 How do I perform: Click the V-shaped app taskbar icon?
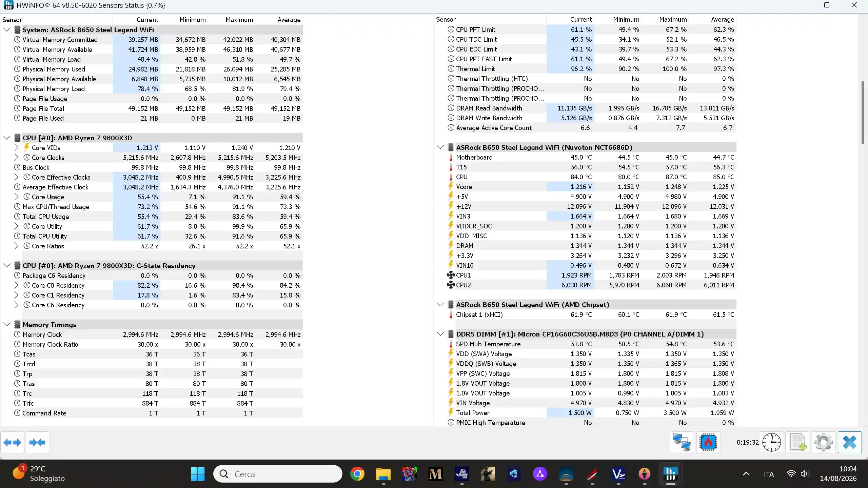coord(618,474)
